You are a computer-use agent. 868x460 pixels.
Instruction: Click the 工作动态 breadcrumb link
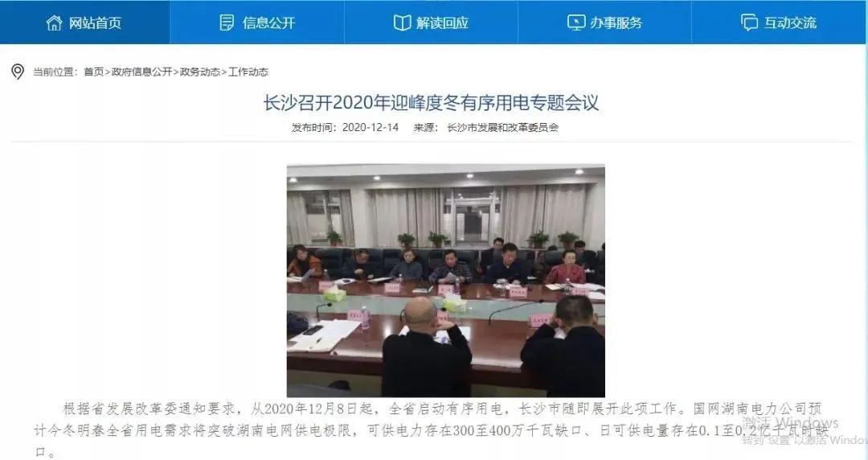(248, 72)
